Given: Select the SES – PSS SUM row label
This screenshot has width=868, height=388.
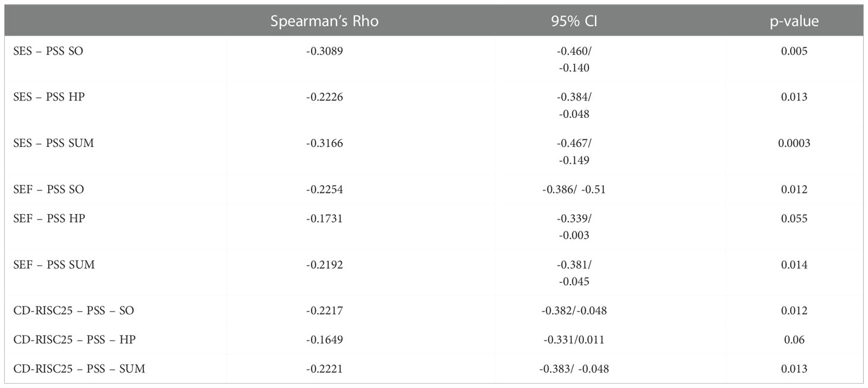Looking at the screenshot, I should click(x=54, y=143).
